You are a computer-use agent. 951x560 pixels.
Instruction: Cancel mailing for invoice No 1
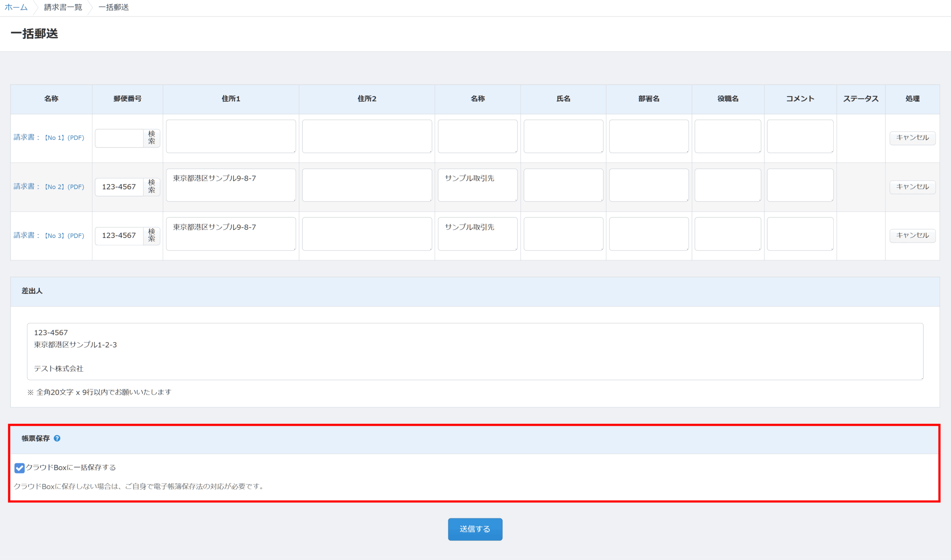(x=912, y=138)
